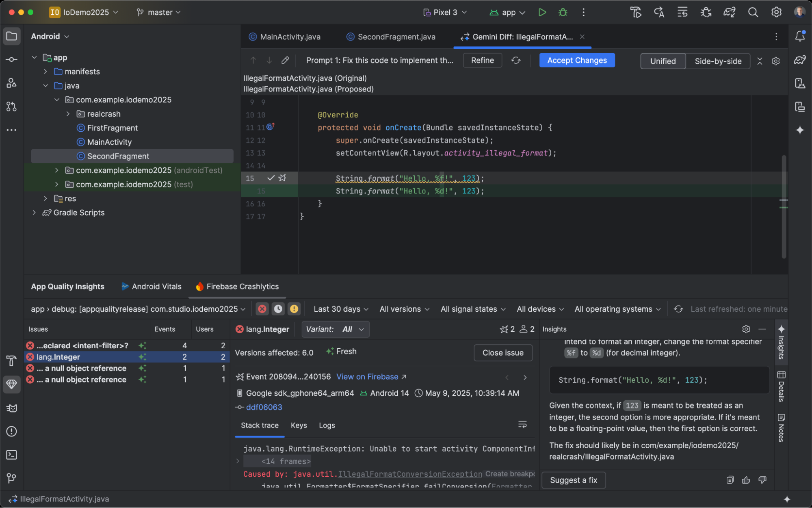
Task: Click the App Quality Insights diamond icon
Action: point(11,384)
